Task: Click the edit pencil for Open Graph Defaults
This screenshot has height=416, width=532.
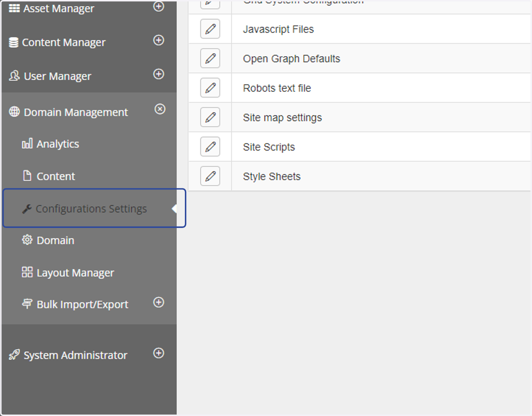Action: [210, 59]
